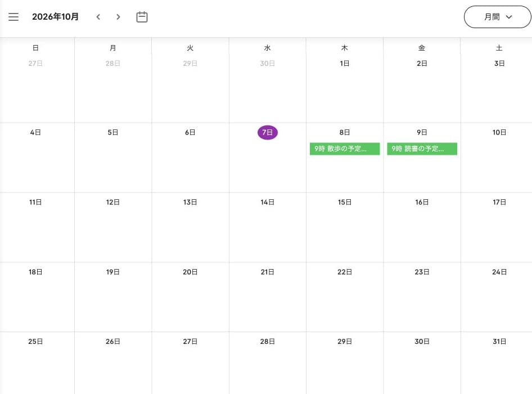Go to next month arrow
The height and width of the screenshot is (394, 532).
(x=118, y=17)
